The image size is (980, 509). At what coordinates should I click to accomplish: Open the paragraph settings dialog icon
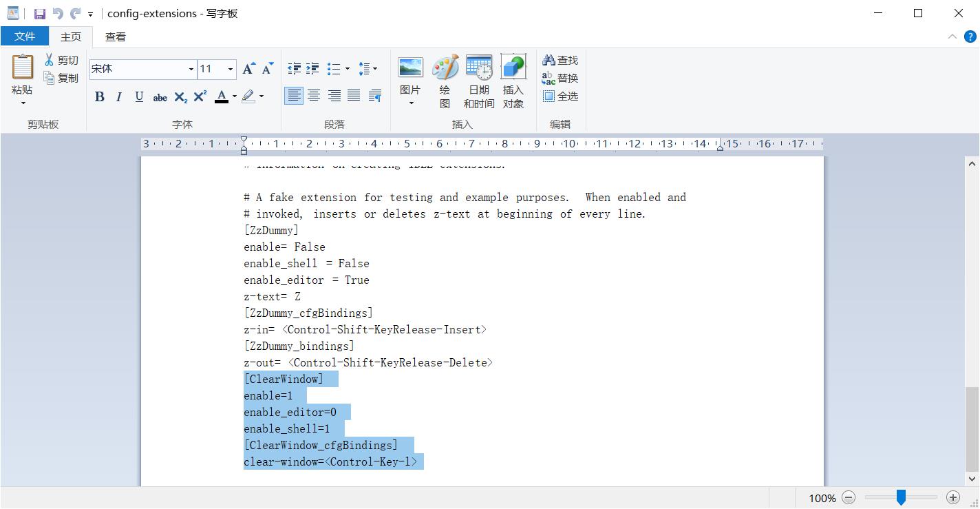tap(375, 96)
